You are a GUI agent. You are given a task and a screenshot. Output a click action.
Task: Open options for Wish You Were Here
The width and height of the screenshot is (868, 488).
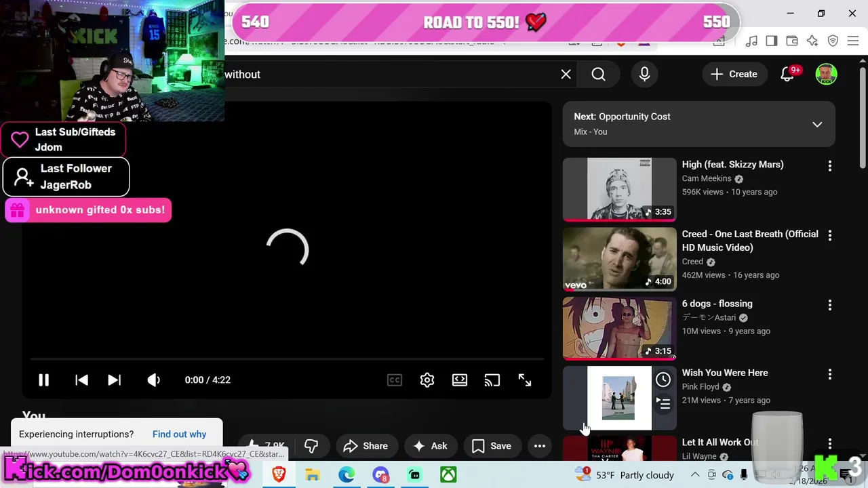coord(830,374)
